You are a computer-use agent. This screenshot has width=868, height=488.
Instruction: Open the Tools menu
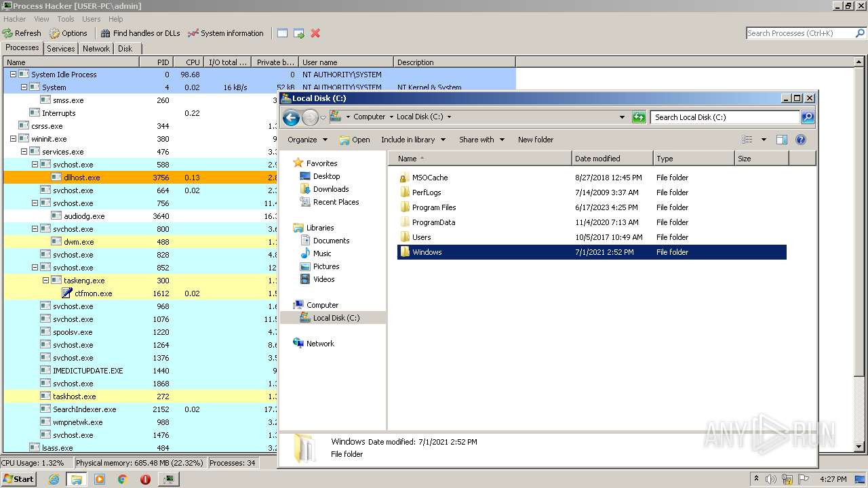click(x=66, y=19)
